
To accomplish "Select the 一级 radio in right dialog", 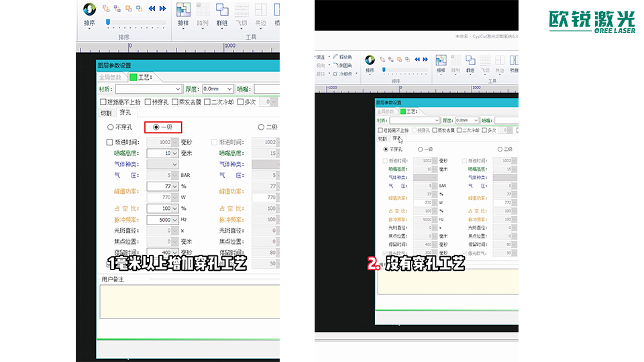I will pos(420,149).
